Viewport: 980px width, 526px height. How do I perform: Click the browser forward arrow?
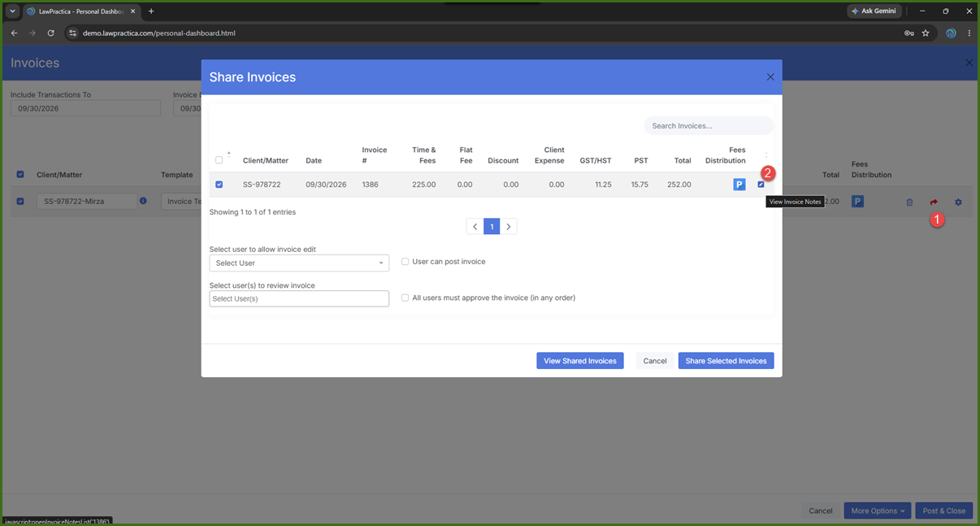[33, 33]
